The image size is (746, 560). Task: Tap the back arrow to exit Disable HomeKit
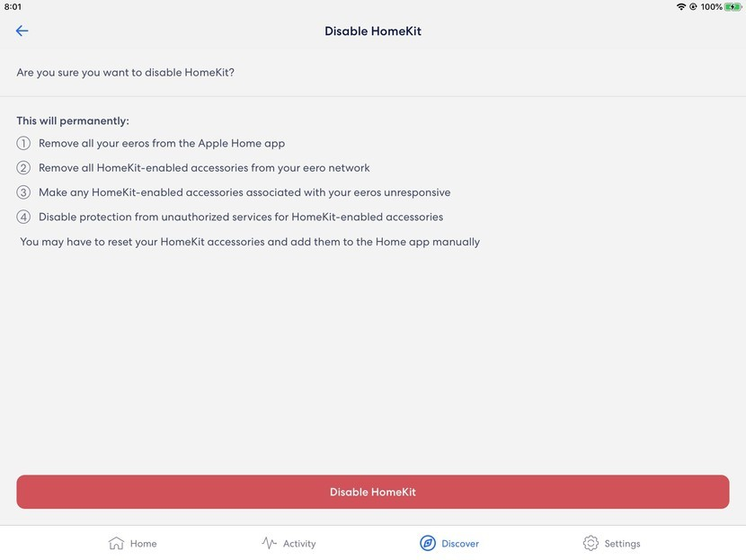coord(21,30)
